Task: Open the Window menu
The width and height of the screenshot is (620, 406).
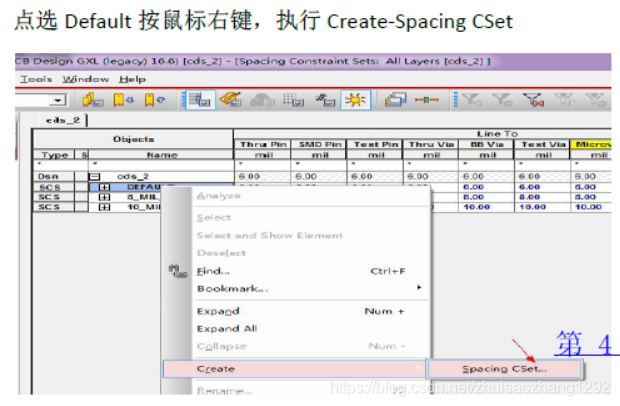Action: click(x=85, y=79)
